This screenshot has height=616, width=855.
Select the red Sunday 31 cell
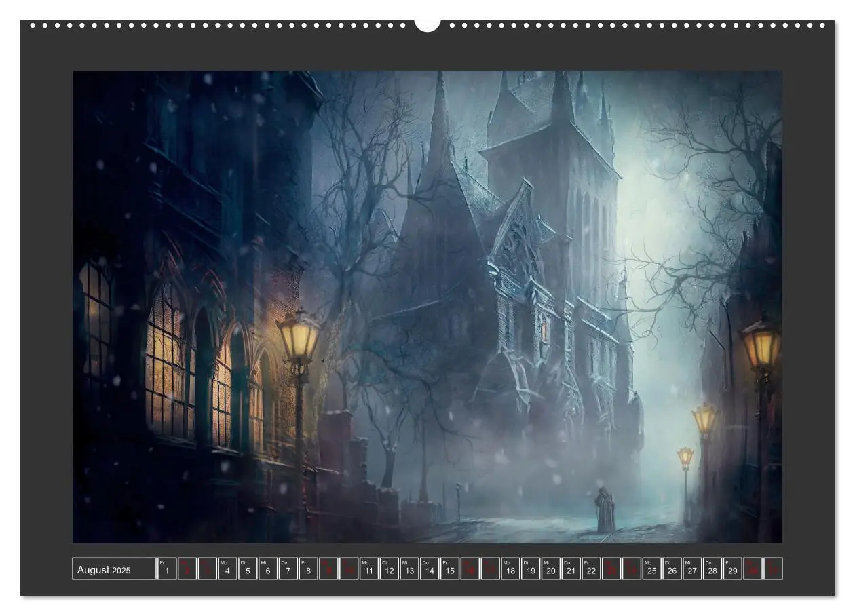[773, 569]
